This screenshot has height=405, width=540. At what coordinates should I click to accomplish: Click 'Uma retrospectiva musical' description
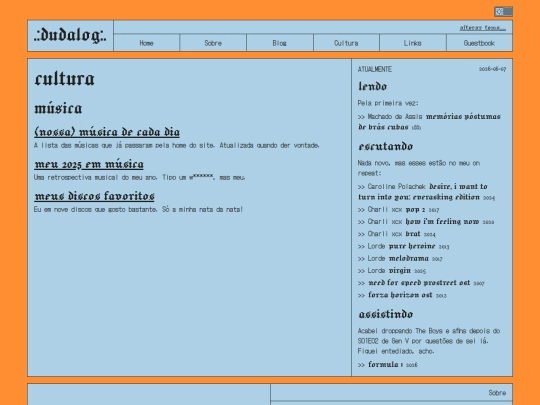tap(139, 177)
